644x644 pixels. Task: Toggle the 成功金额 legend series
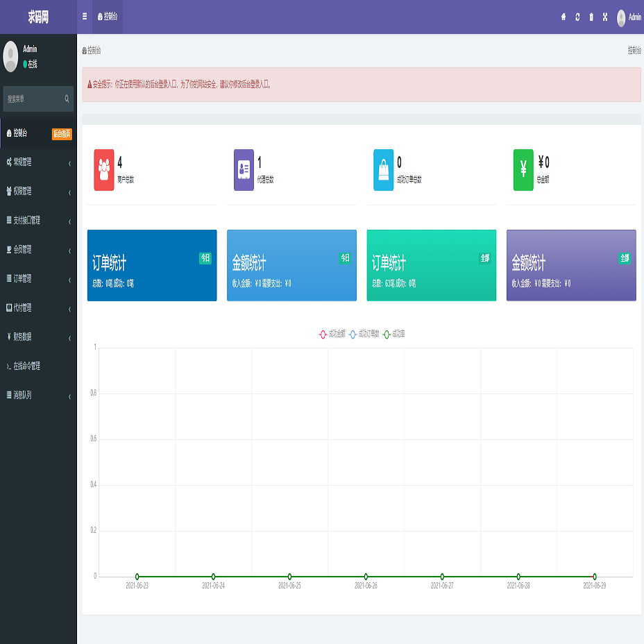tap(332, 334)
